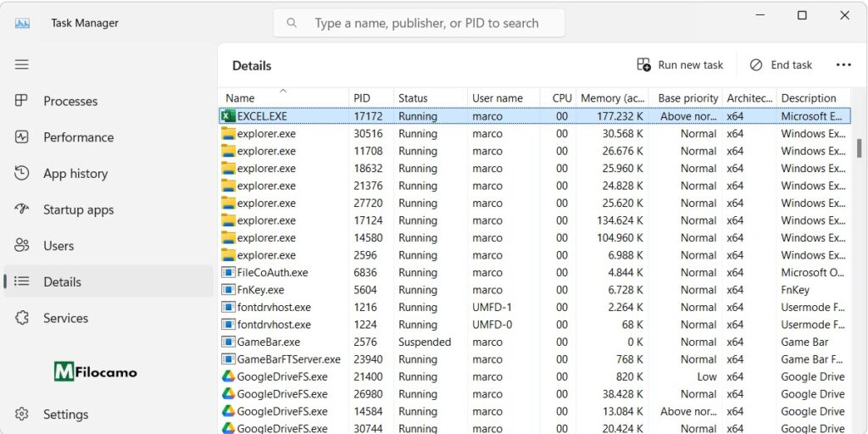Select explorer.exe with PID 18632

[x=535, y=169]
